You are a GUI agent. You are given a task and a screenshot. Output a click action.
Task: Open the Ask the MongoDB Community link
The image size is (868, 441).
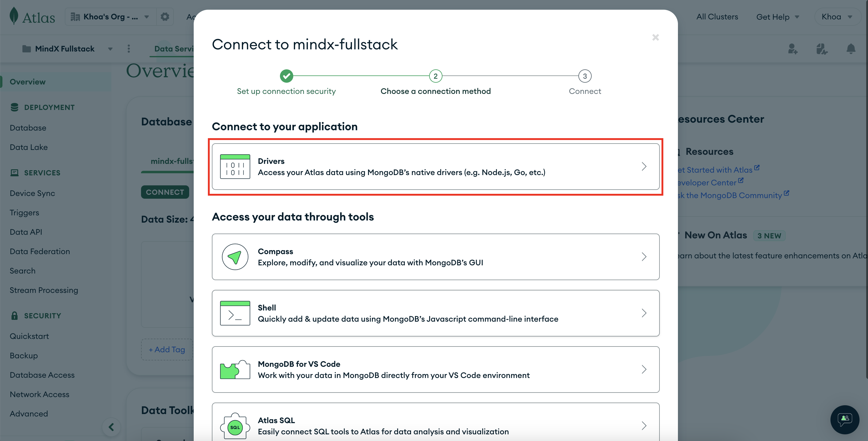pos(729,196)
